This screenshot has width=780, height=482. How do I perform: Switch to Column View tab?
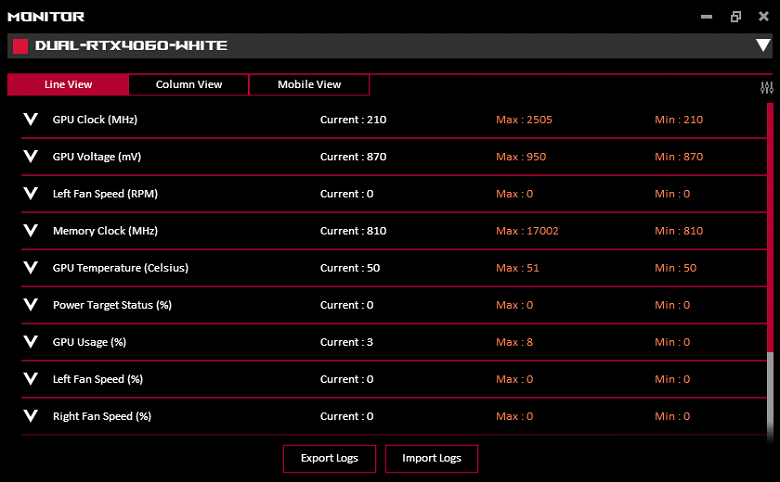pyautogui.click(x=189, y=85)
